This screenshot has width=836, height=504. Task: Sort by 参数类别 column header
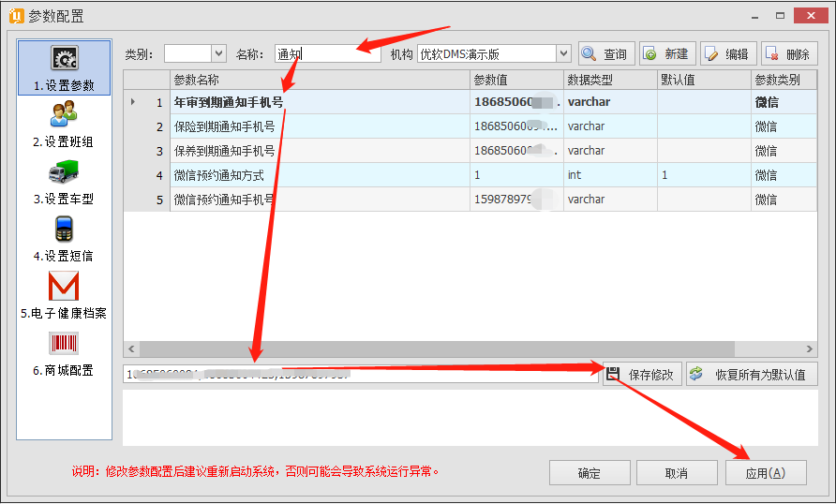[784, 80]
